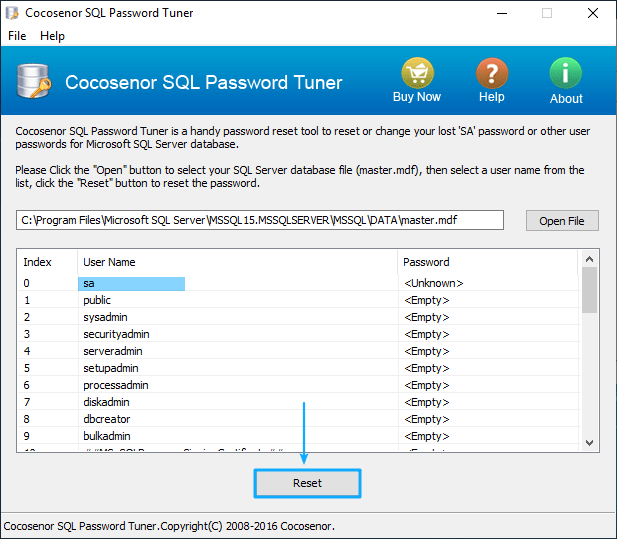Click the Buy Now shopping cart icon
Viewport: 617px width, 539px height.
coord(417,73)
